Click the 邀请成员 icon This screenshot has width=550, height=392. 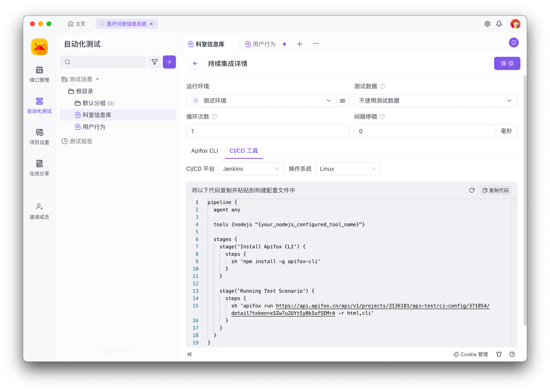point(39,207)
